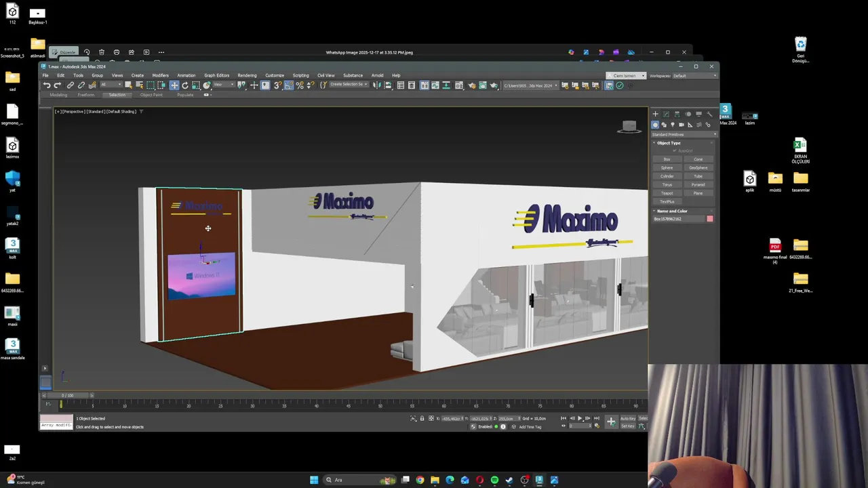
Task: Toggle the Spinner Snap button
Action: pyautogui.click(x=311, y=85)
